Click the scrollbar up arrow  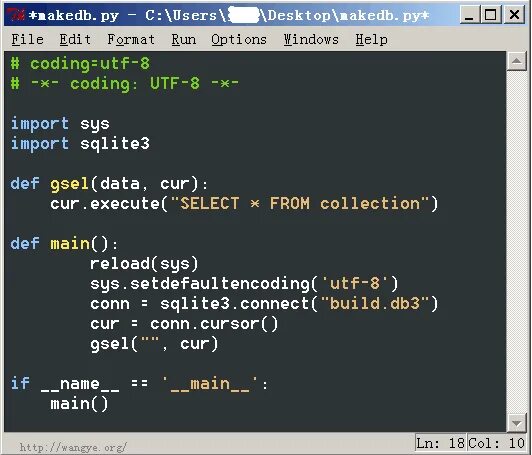[516, 61]
